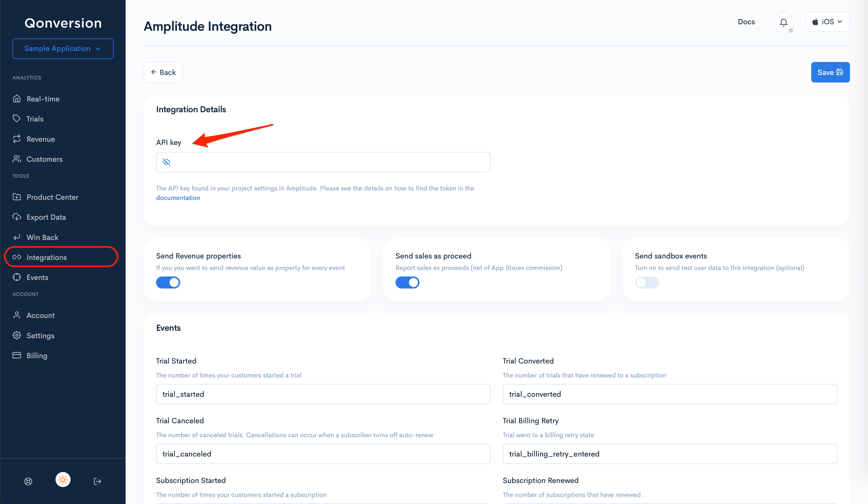Go to Real-time analytics
The height and width of the screenshot is (504, 868).
pyautogui.click(x=43, y=99)
